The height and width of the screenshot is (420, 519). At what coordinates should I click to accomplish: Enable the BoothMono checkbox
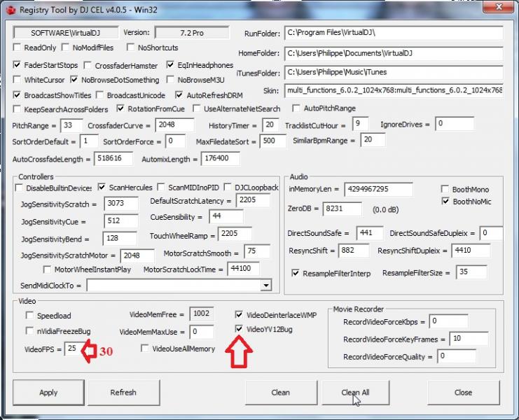[x=445, y=189]
